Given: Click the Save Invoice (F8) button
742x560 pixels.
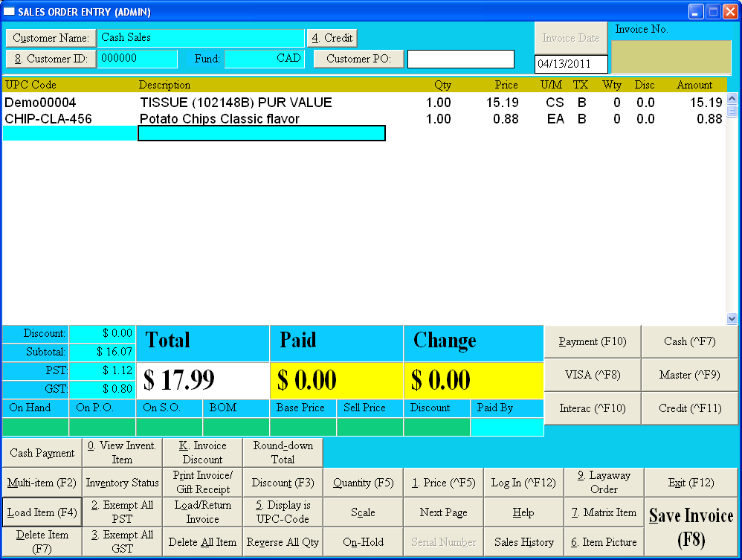Looking at the screenshot, I should coord(691,527).
